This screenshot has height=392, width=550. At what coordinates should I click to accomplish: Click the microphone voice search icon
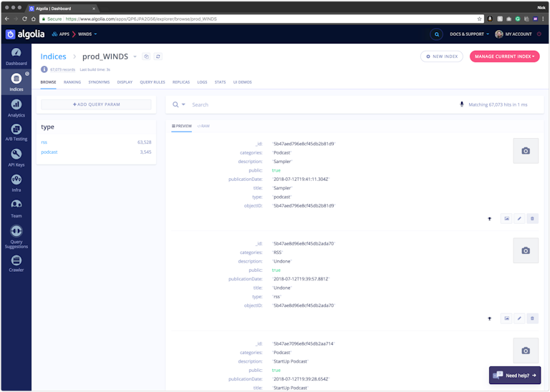462,104
